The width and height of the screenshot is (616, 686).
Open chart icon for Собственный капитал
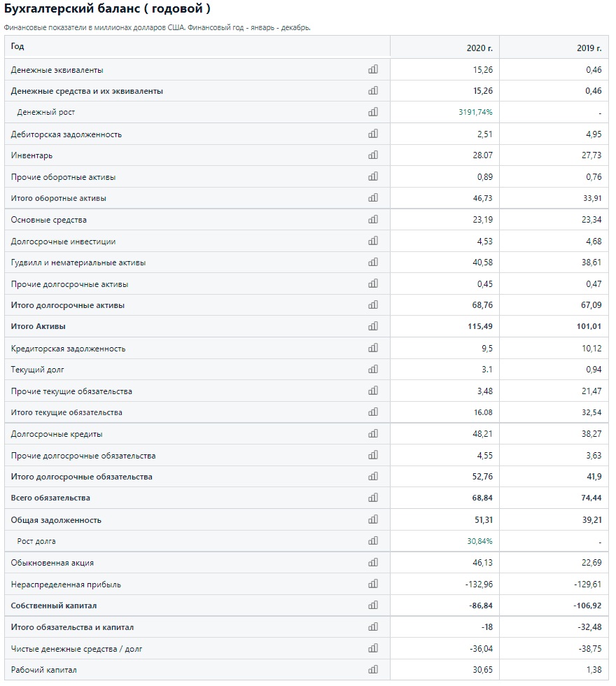tap(372, 605)
